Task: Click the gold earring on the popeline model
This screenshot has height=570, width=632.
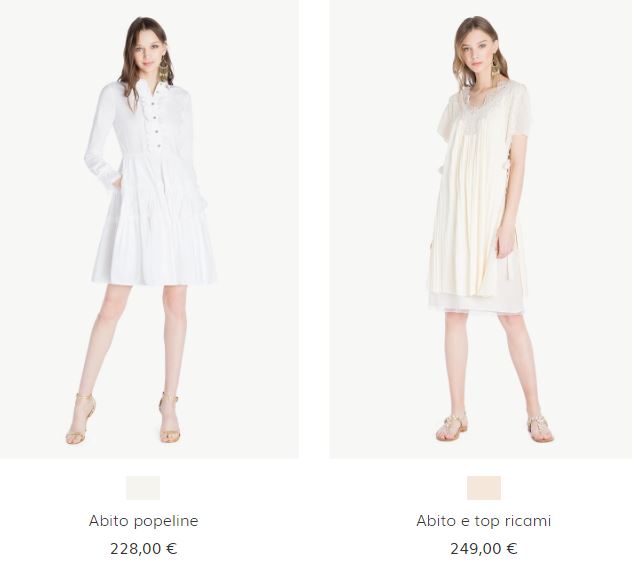Action: pos(164,69)
